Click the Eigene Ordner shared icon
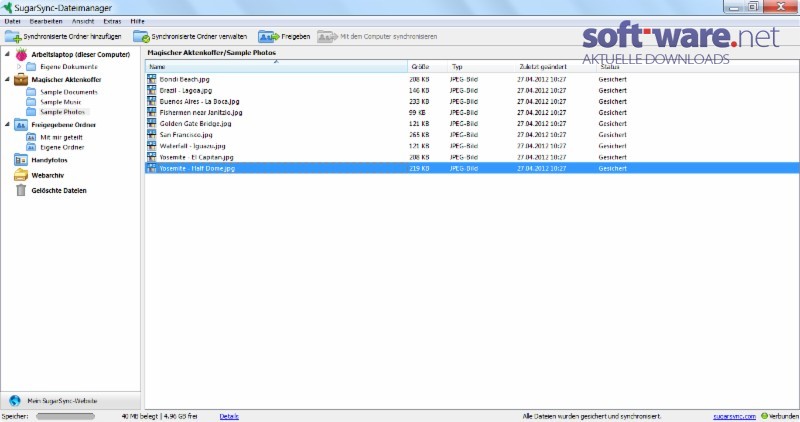 pyautogui.click(x=31, y=147)
